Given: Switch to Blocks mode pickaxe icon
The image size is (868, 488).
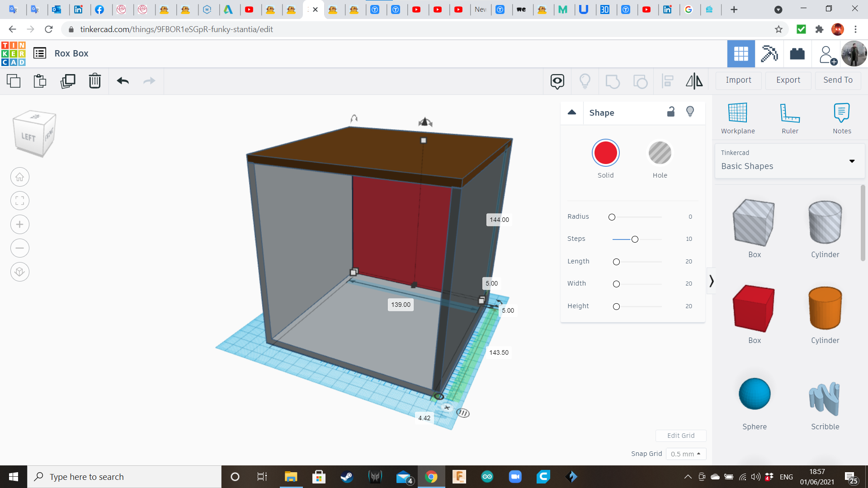Looking at the screenshot, I should pos(769,54).
